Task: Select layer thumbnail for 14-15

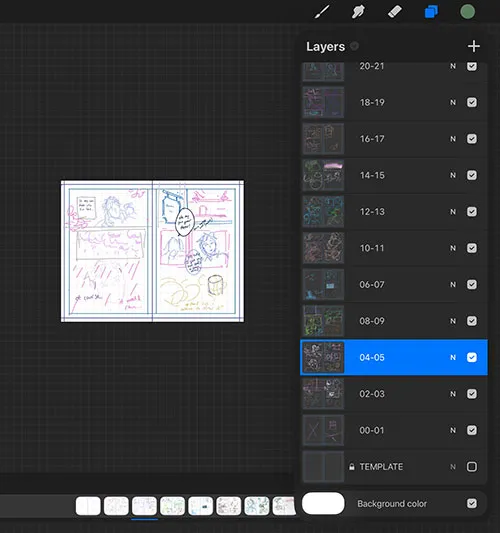Action: pos(323,175)
